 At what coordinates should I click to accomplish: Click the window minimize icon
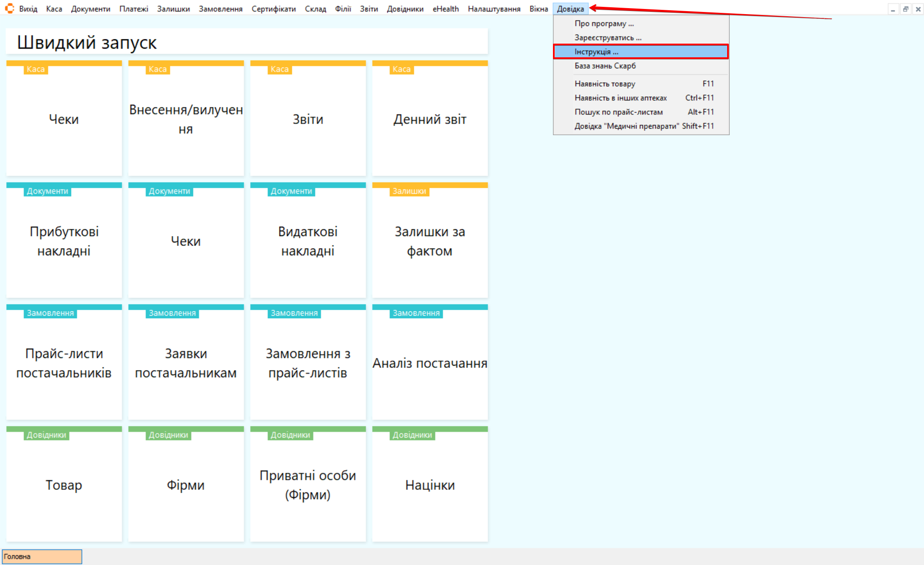pyautogui.click(x=893, y=9)
